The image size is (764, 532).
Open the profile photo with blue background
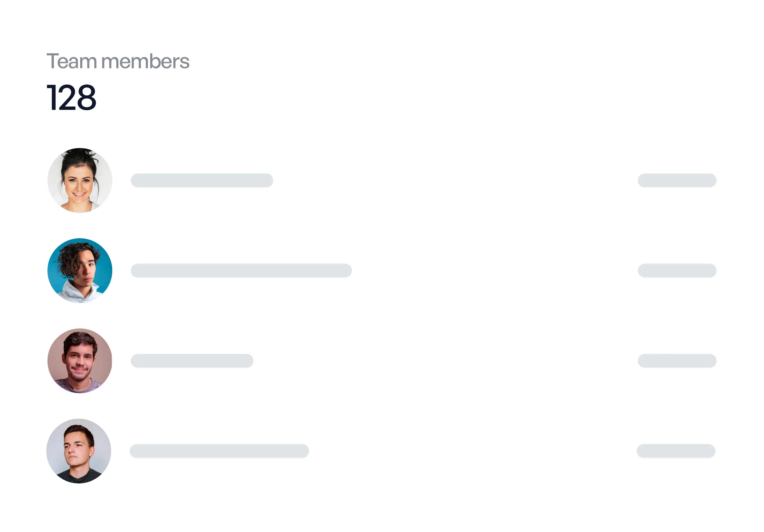(x=80, y=270)
